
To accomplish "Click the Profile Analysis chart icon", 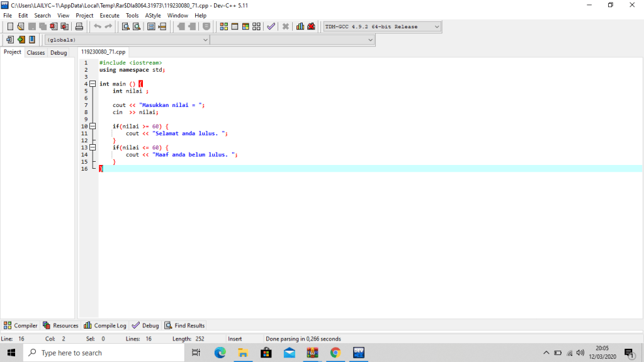I will click(x=300, y=26).
